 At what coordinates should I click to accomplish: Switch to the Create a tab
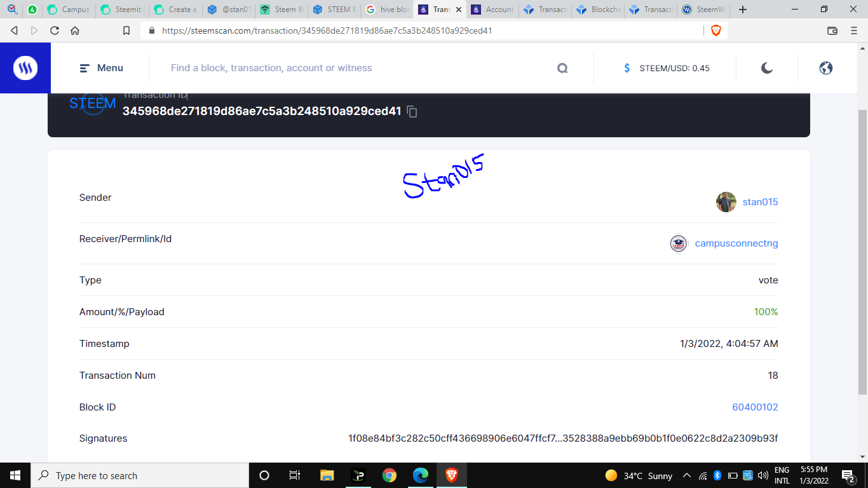click(175, 10)
